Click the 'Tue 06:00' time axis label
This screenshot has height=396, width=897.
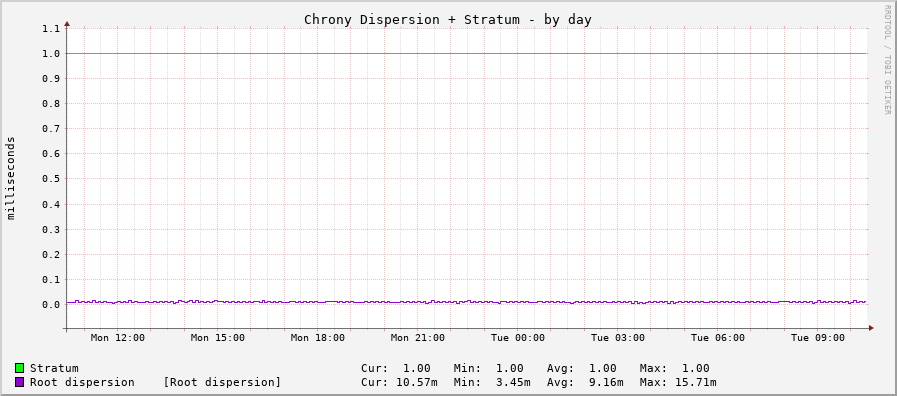(x=718, y=338)
